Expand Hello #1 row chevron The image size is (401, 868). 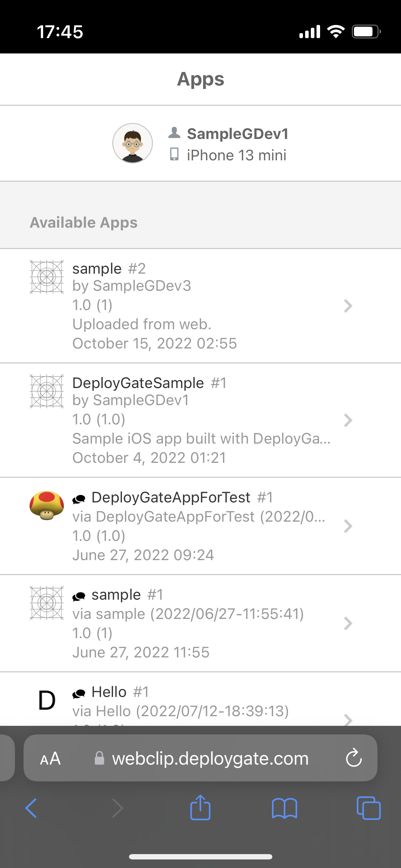coord(348,720)
